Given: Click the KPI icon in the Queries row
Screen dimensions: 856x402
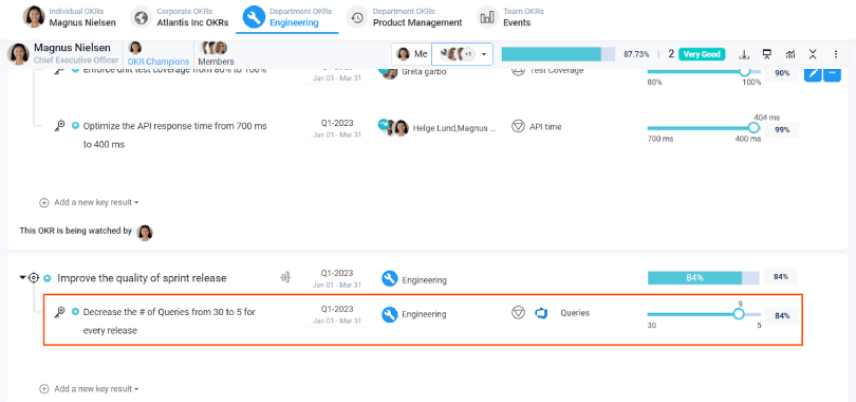Looking at the screenshot, I should [x=518, y=313].
